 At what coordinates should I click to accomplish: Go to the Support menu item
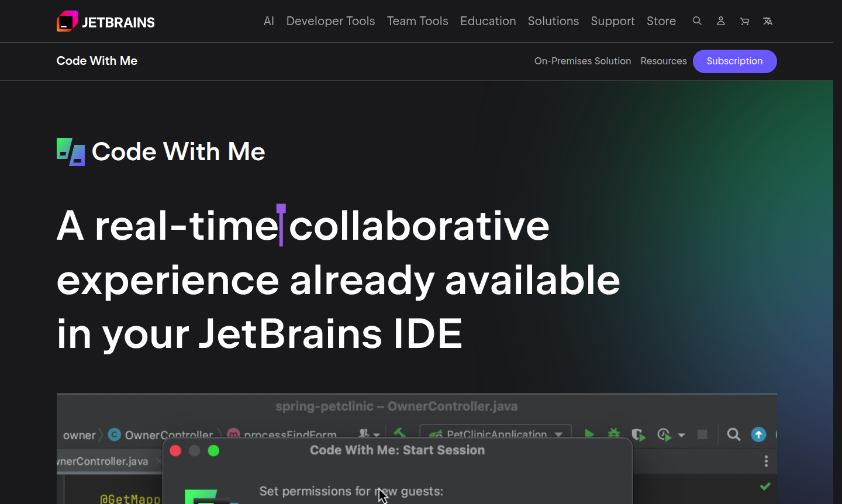tap(612, 21)
